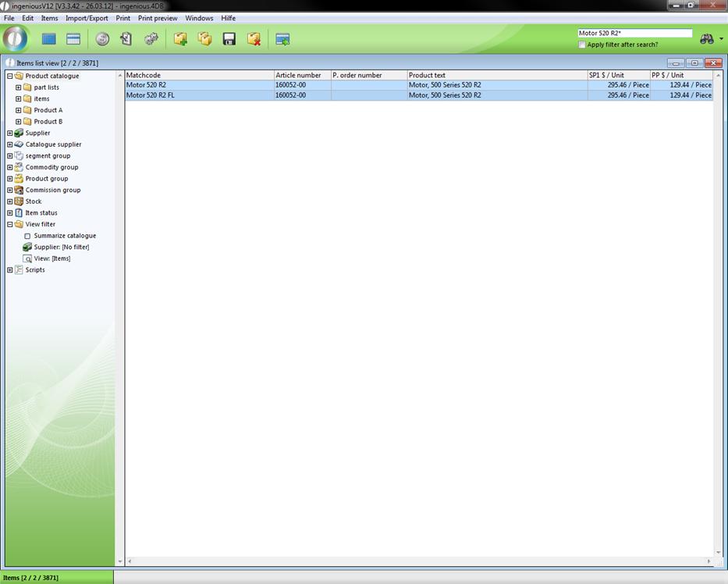Open the Import/Export menu

[87, 18]
